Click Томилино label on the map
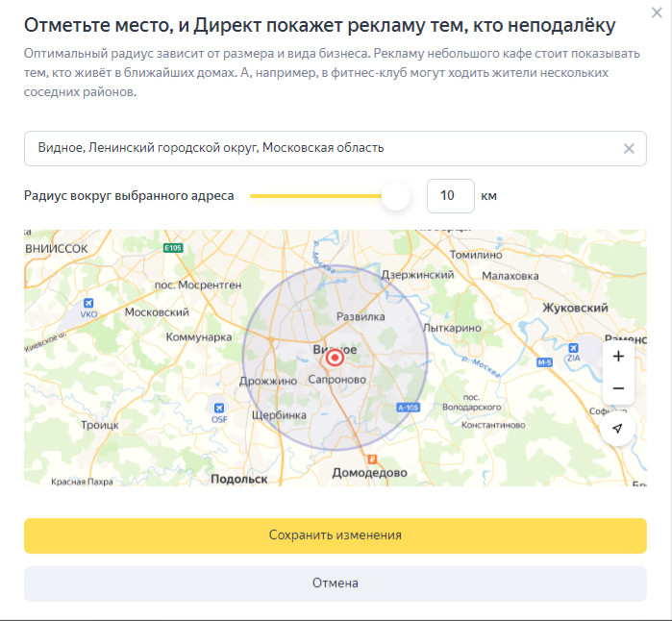This screenshot has width=672, height=621. pos(476,255)
